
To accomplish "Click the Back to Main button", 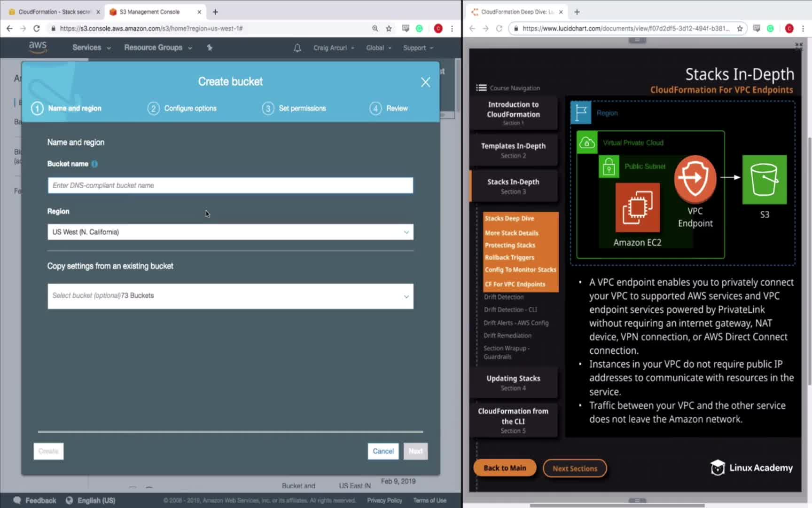I will click(505, 468).
